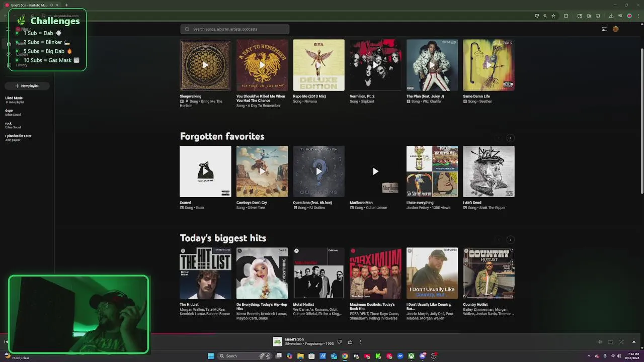Play Same Damn Life by Seether

pos(489,65)
